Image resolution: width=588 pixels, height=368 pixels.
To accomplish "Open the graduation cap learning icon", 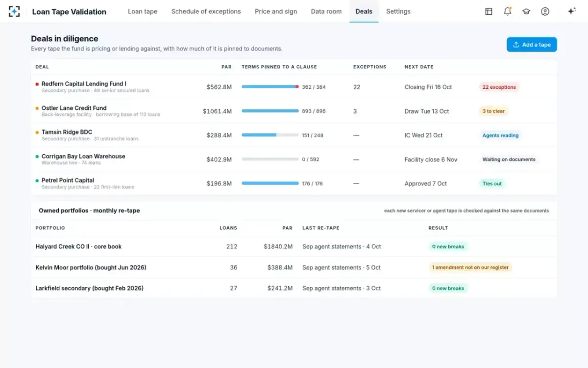I will coord(526,11).
